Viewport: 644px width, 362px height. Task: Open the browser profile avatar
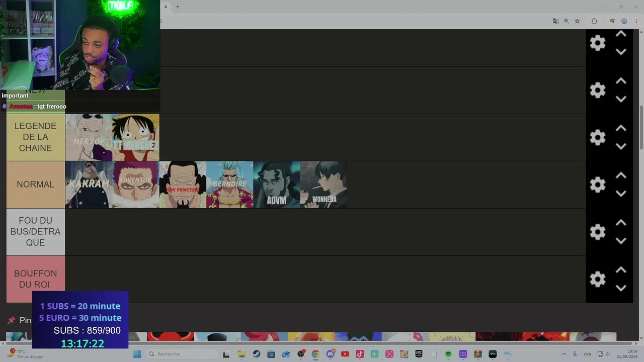[x=624, y=21]
